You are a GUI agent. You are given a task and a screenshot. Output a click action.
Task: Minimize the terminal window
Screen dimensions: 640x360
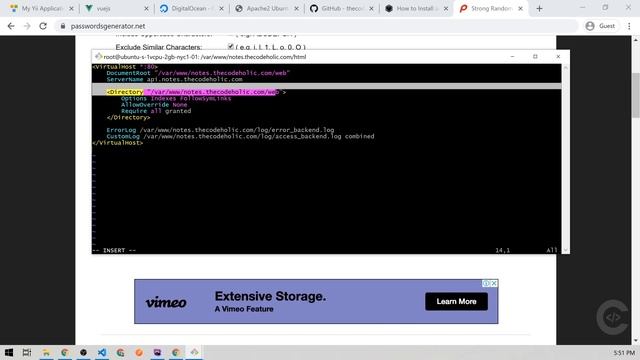coord(512,56)
